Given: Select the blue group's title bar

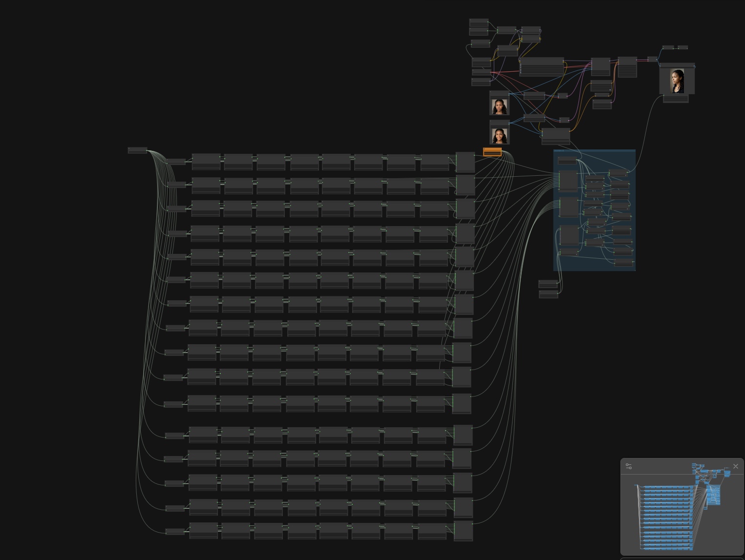Looking at the screenshot, I should [594, 151].
